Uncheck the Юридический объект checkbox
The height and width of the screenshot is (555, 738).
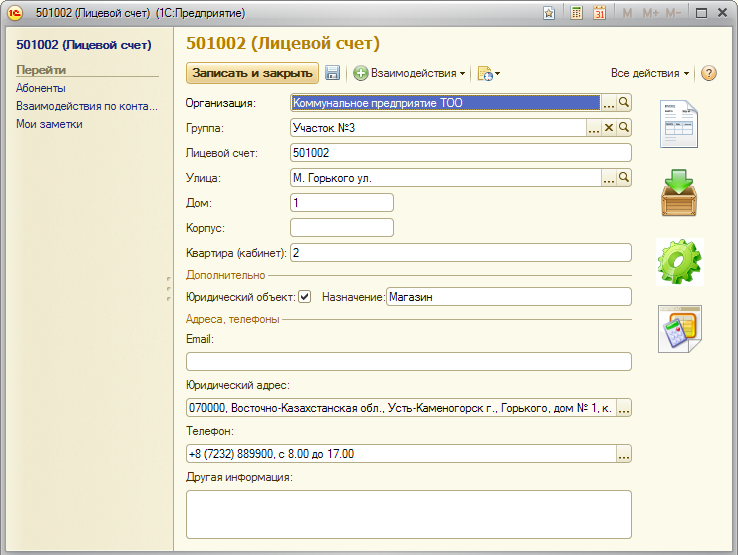pyautogui.click(x=305, y=296)
